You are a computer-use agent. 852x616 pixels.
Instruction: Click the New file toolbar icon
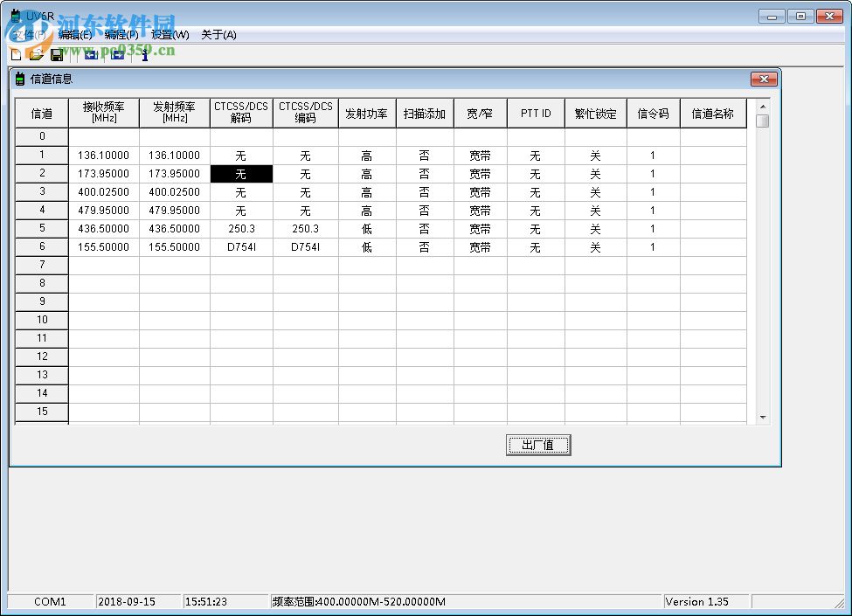coord(17,54)
